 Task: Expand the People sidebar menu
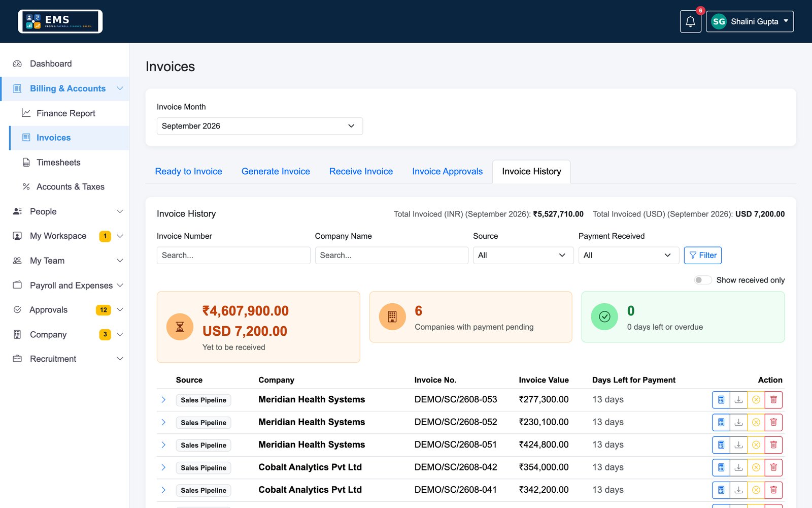tap(64, 211)
